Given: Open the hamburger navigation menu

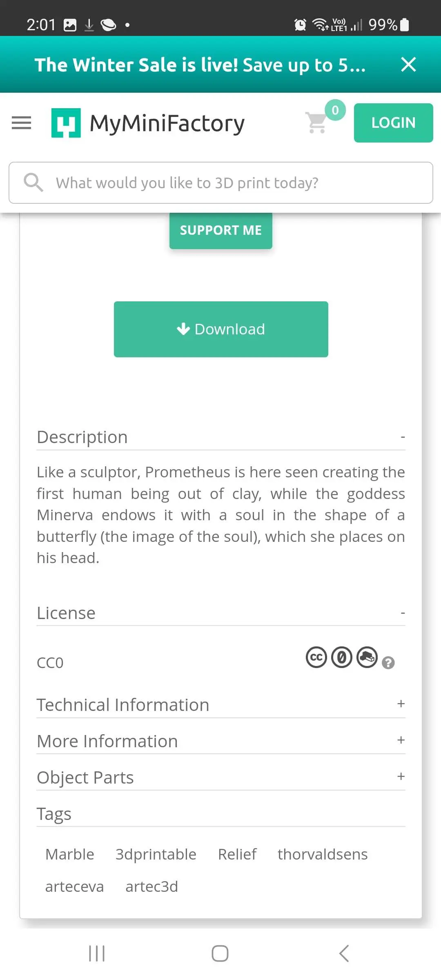Looking at the screenshot, I should tap(21, 123).
